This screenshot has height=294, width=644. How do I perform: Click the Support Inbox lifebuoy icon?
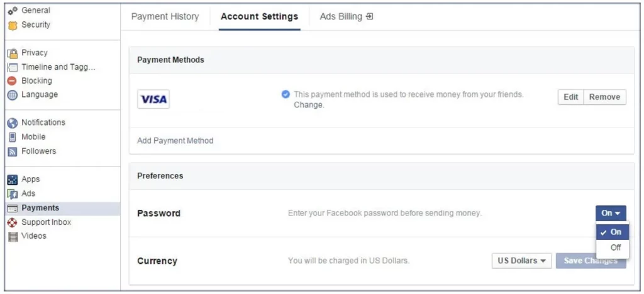click(11, 222)
